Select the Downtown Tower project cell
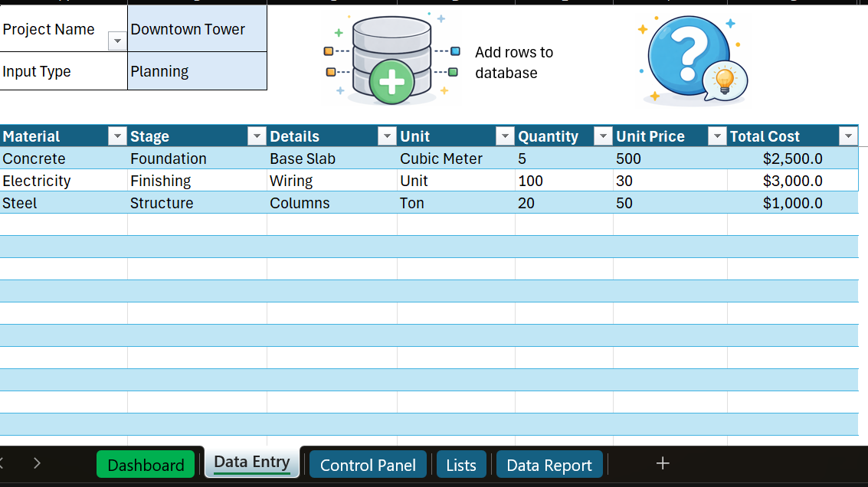 pos(197,29)
